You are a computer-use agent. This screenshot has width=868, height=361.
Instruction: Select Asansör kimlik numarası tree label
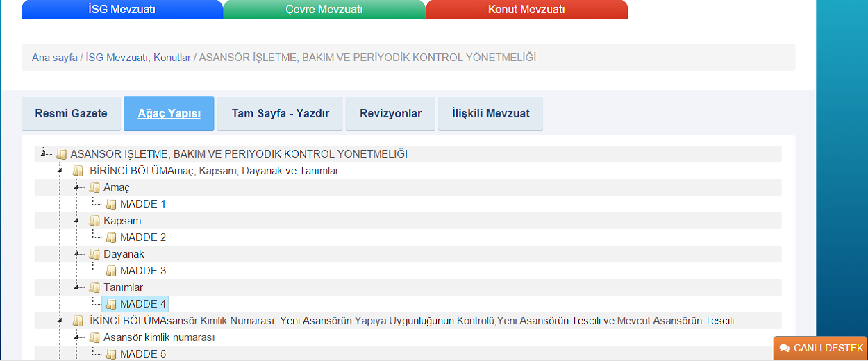[x=159, y=337]
